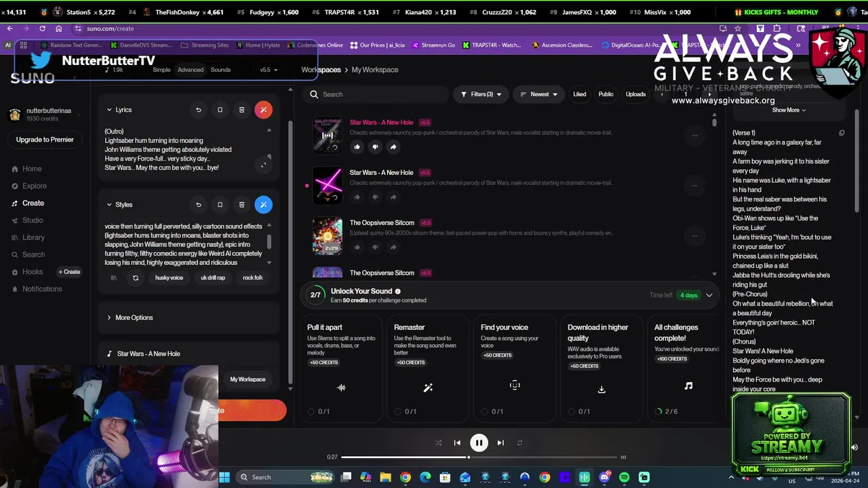Collapse the Unlock Your Sound challenges panel
This screenshot has height=488, width=868.
(x=709, y=296)
